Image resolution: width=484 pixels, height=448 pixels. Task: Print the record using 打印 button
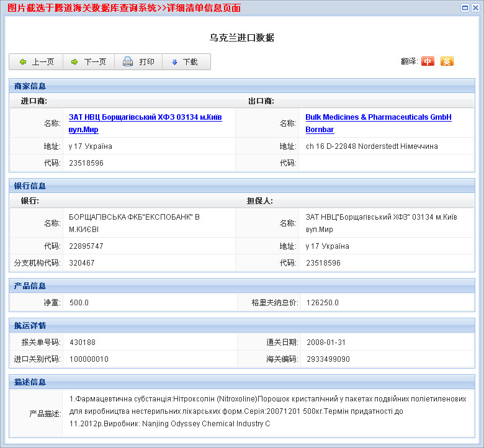(138, 62)
